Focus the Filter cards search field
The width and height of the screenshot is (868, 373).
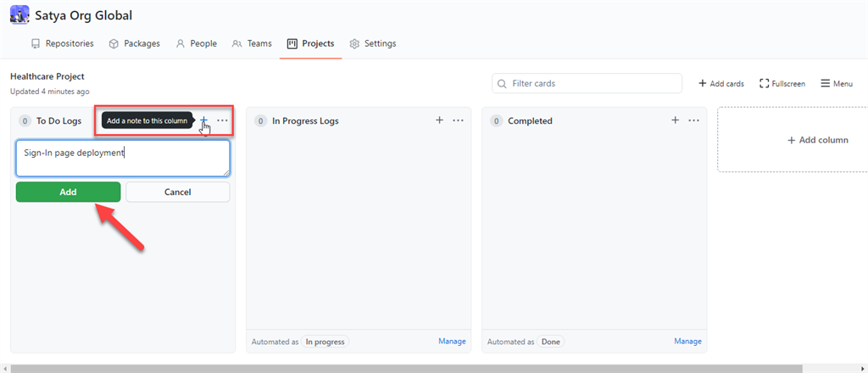point(587,84)
